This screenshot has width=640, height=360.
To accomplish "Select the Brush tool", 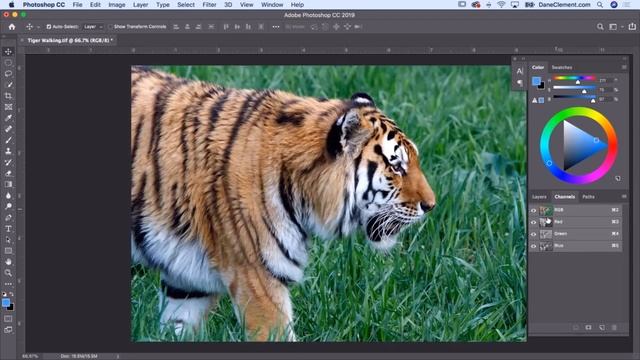I will point(8,140).
